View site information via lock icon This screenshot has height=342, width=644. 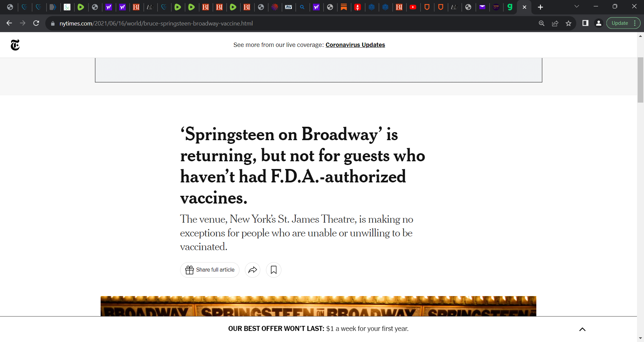(53, 23)
